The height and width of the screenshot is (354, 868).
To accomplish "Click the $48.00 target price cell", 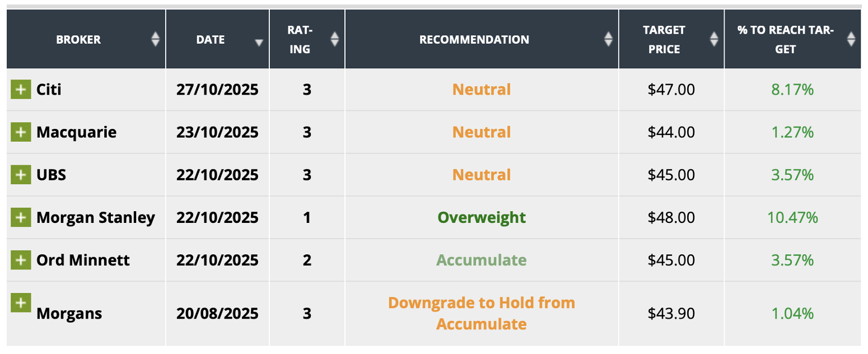I will click(x=671, y=217).
